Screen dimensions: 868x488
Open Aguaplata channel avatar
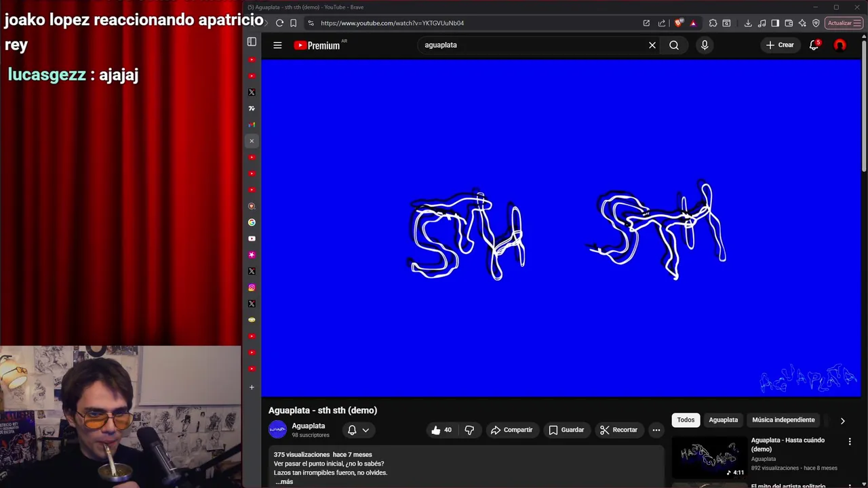(x=277, y=430)
